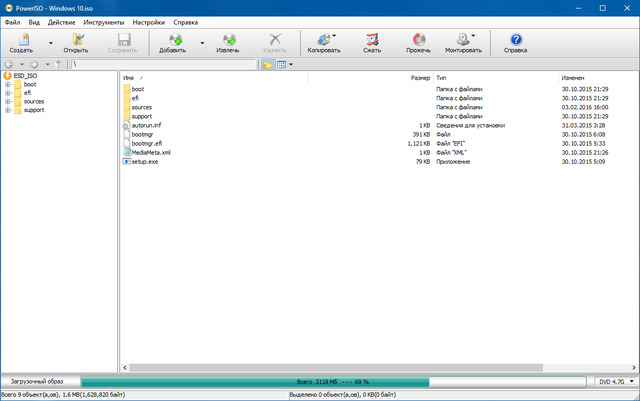
Task: Click the scrollbar right arrow
Action: pyautogui.click(x=634, y=368)
